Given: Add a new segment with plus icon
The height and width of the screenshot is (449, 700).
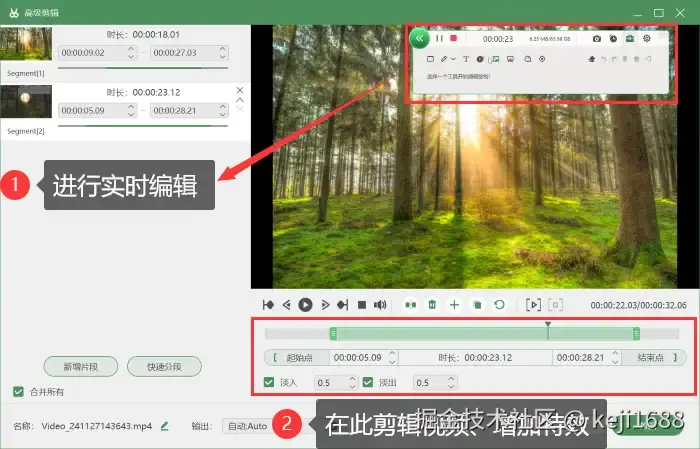Looking at the screenshot, I should pos(454,305).
